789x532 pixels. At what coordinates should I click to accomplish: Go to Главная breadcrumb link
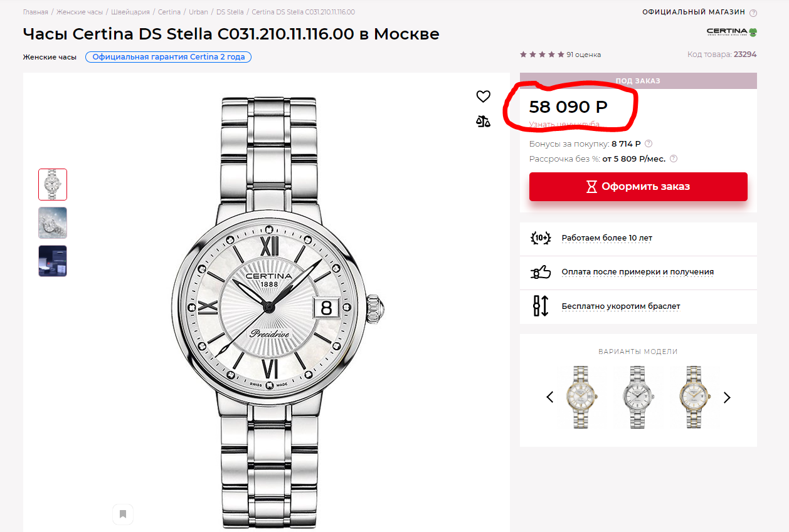36,12
